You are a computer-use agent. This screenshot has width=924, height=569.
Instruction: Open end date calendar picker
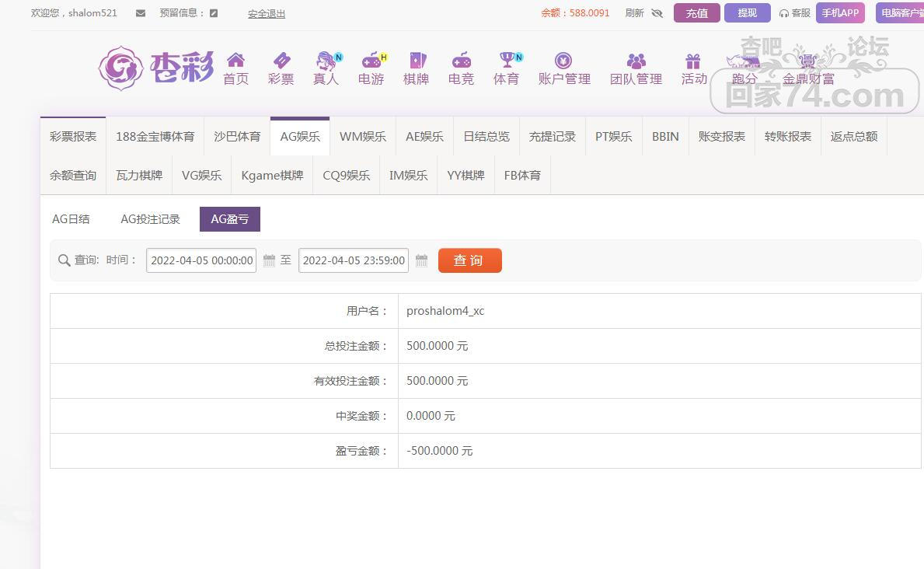pos(421,260)
